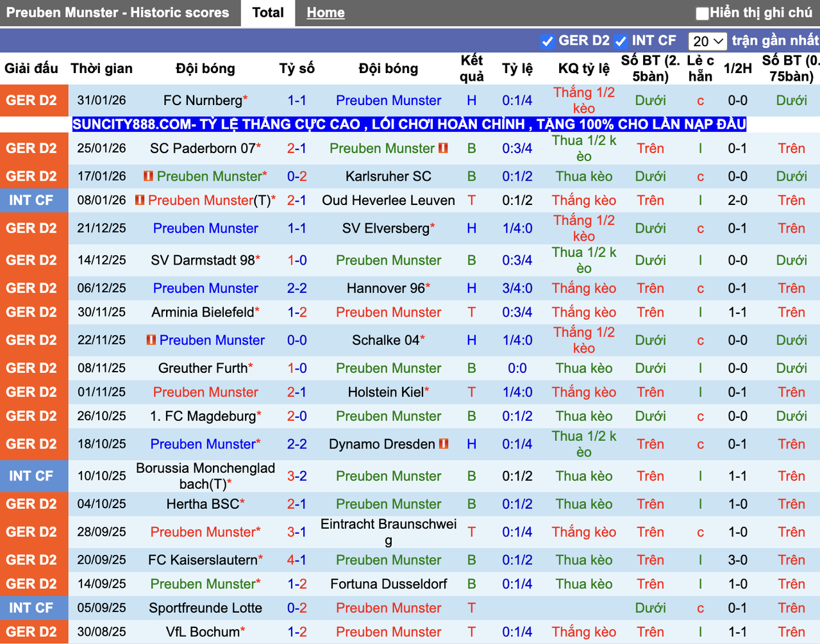The height and width of the screenshot is (644, 820).
Task: Open SV Darmstadt 98 team page
Action: 203,261
